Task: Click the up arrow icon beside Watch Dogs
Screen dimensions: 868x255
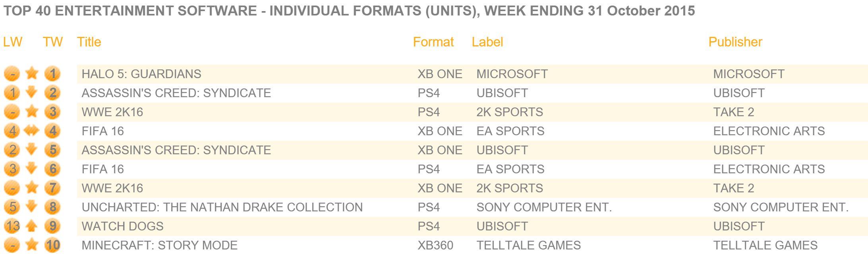Action: (32, 226)
